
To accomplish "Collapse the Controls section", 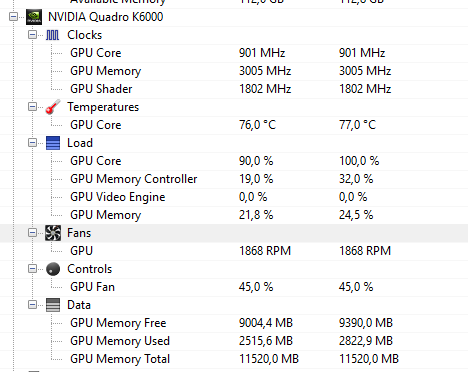I will click(32, 269).
